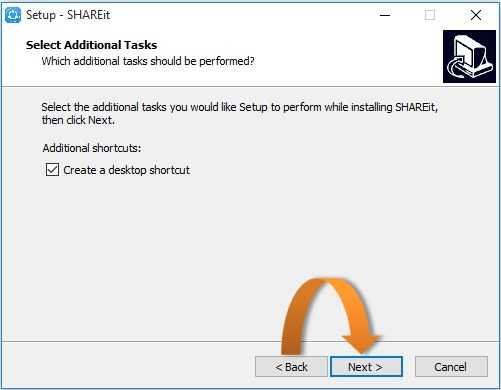Click the instruction paragraph mentioning installing SHAREit
This screenshot has width=501, height=390.
pyautogui.click(x=240, y=113)
